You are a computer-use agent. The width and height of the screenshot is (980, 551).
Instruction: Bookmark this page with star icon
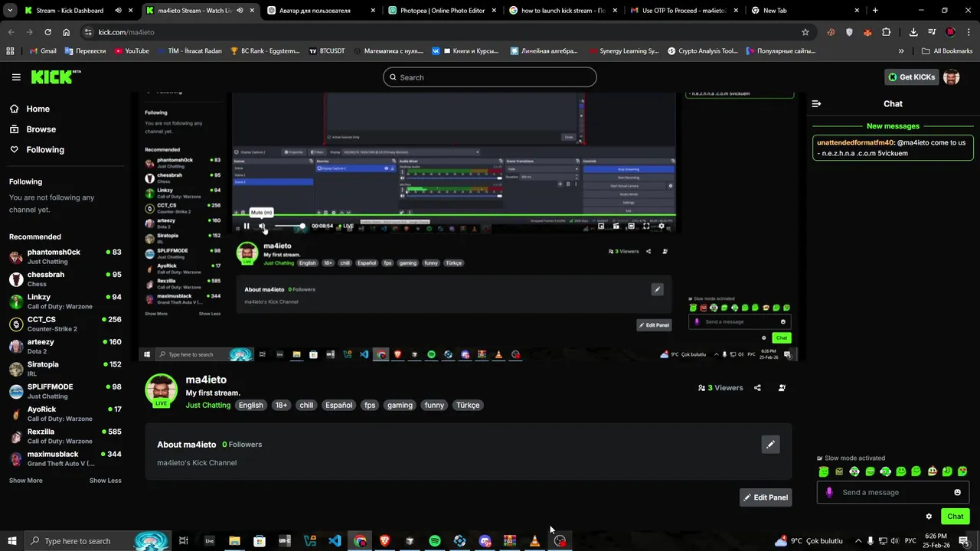tap(805, 32)
